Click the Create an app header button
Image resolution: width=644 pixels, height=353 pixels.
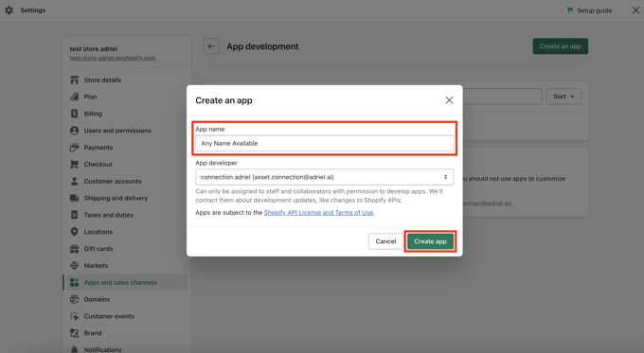[x=561, y=46]
